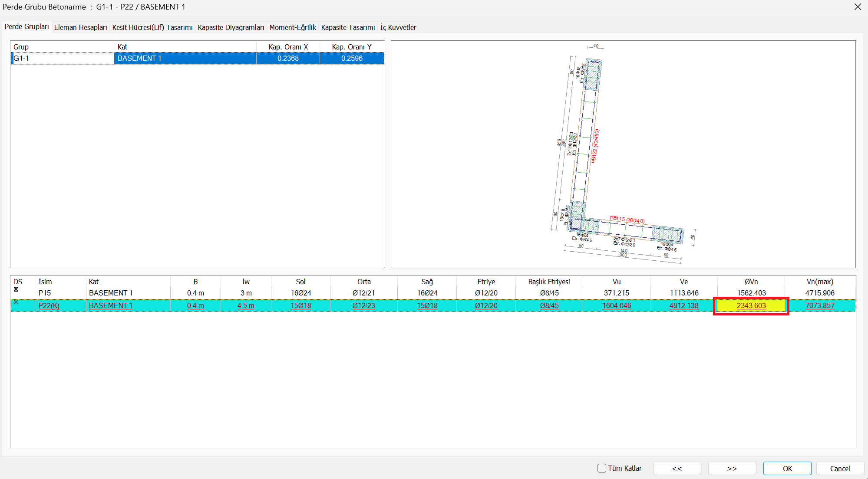
Task: Open the Kapasite Diyagramları tab
Action: coord(231,27)
